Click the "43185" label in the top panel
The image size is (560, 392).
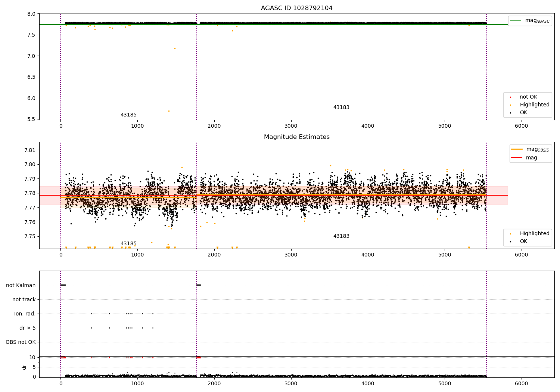point(128,115)
